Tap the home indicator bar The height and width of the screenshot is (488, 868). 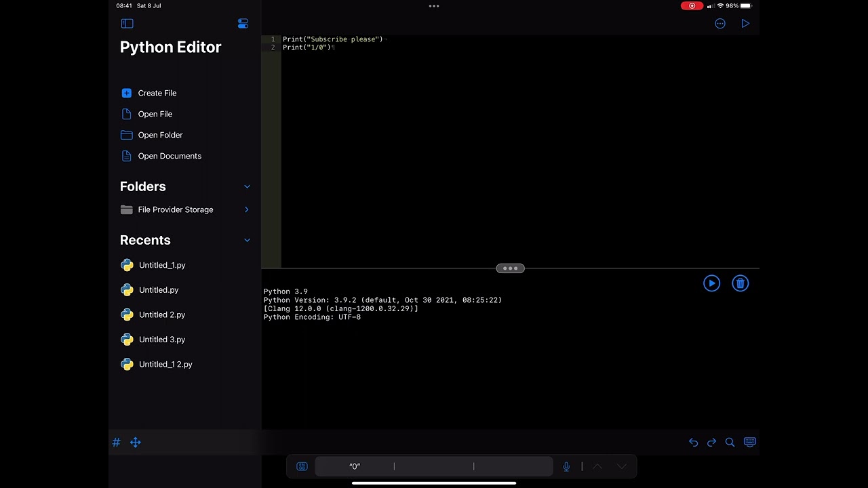click(434, 483)
